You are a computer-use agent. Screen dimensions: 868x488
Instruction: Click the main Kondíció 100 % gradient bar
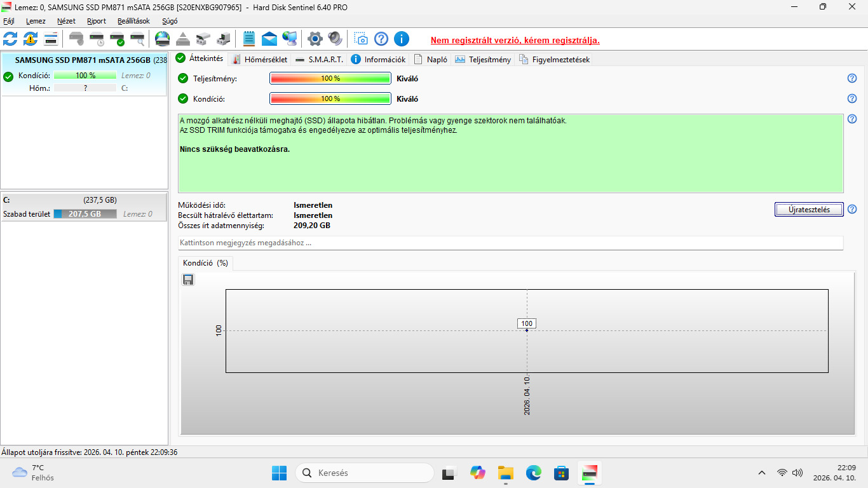[330, 98]
